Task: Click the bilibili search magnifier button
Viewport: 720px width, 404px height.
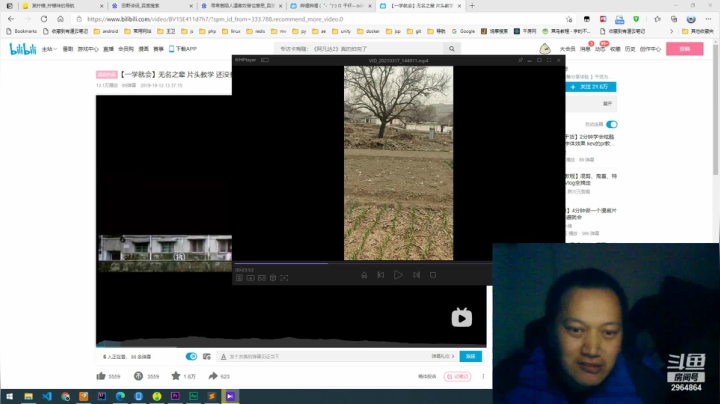Action: (x=452, y=49)
